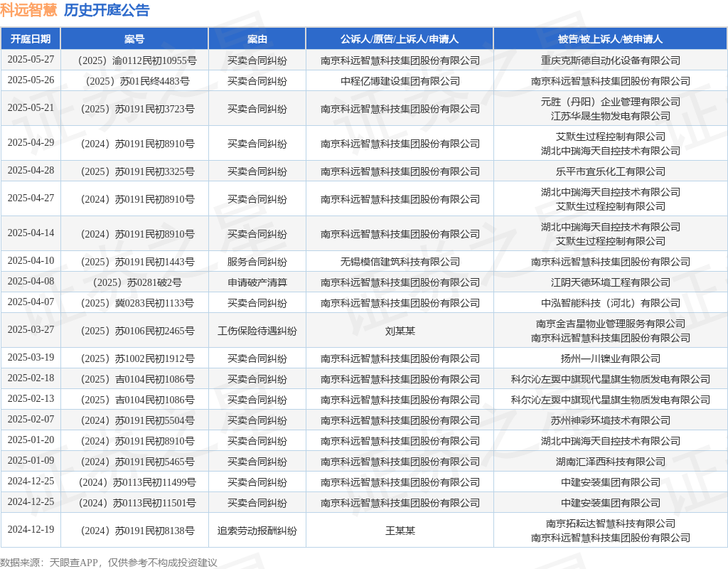Click defendant 扬州一川镍业有限公司

point(611,358)
